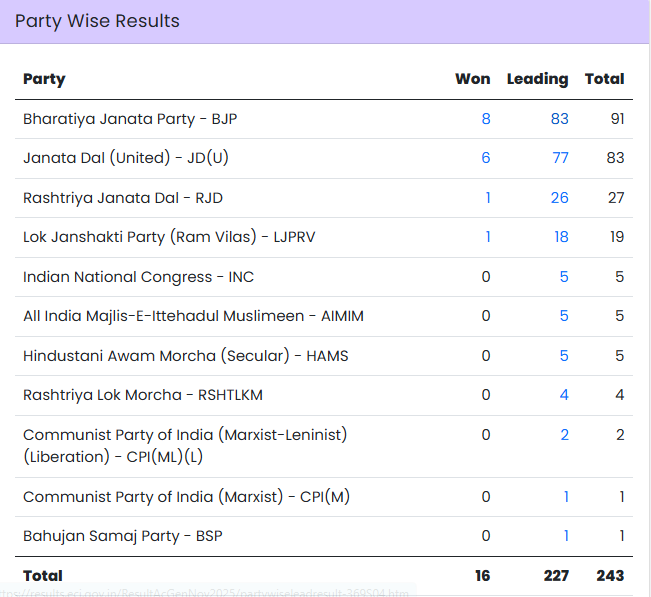Open JD(U) won count link 6
Image resolution: width=651 pixels, height=597 pixels.
click(x=486, y=158)
